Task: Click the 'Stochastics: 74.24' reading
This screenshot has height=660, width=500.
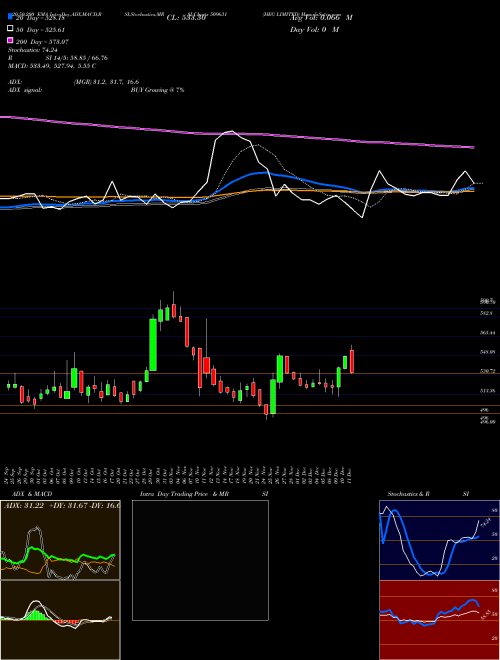Action: point(33,50)
